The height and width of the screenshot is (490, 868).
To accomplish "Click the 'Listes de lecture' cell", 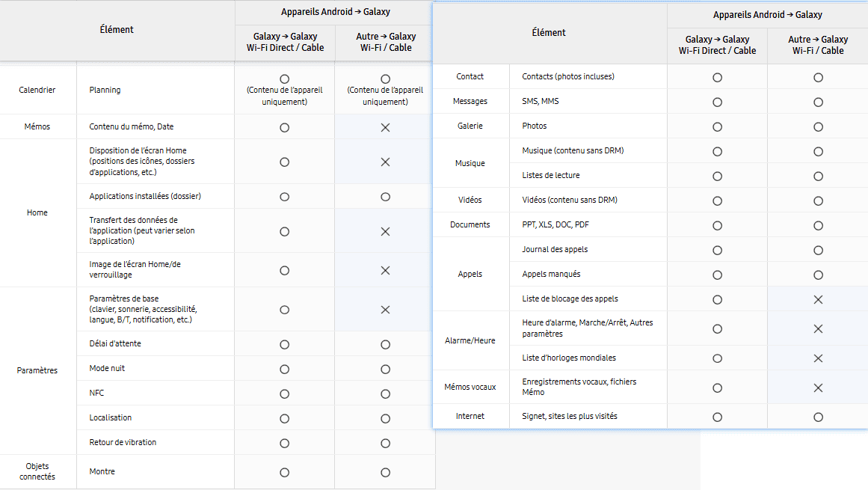I will [x=588, y=175].
